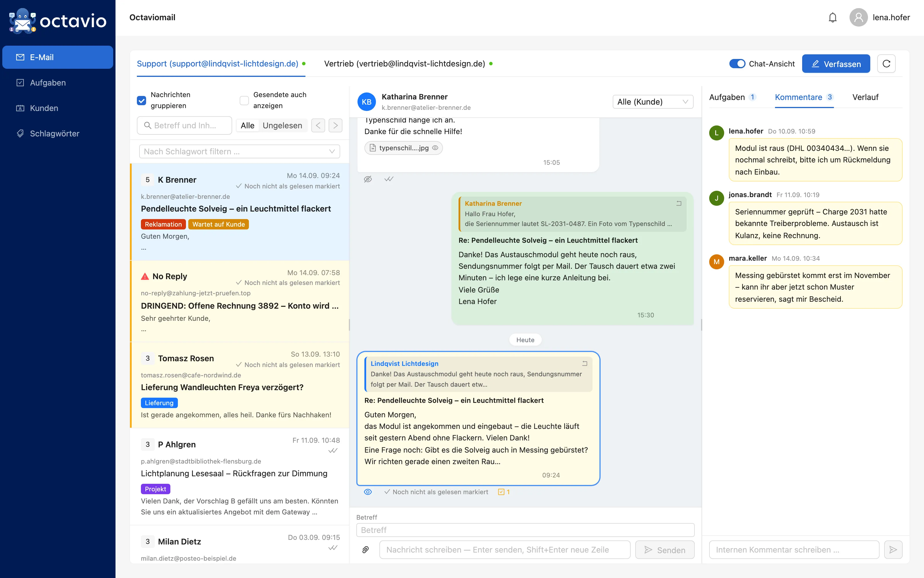Switch to the Aufgaben side tab

point(733,97)
